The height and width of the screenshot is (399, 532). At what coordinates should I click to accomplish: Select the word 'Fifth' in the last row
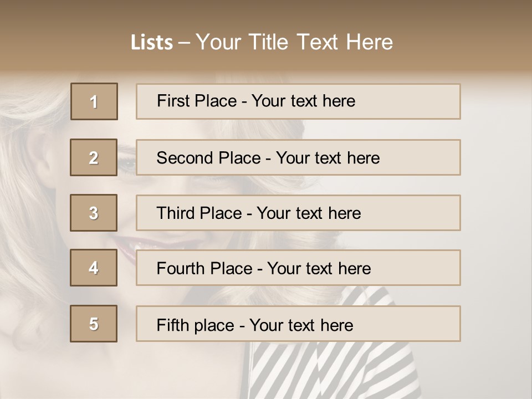[172, 325]
